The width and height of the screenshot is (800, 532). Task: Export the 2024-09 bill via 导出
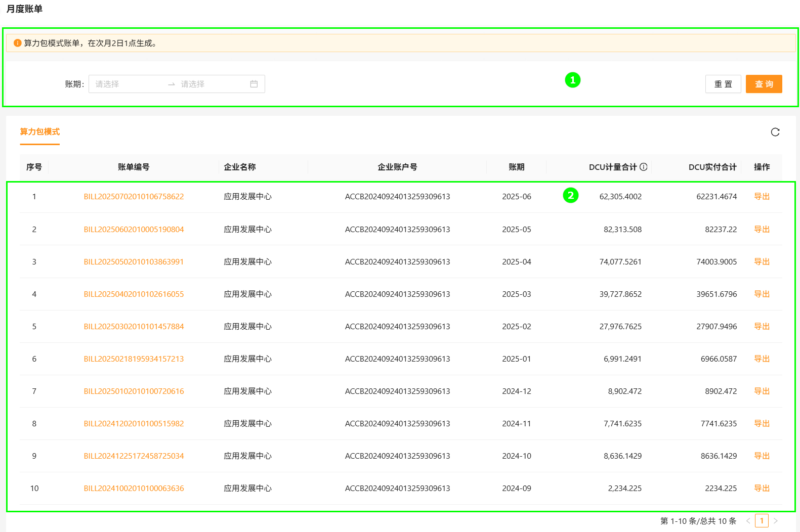tap(762, 489)
